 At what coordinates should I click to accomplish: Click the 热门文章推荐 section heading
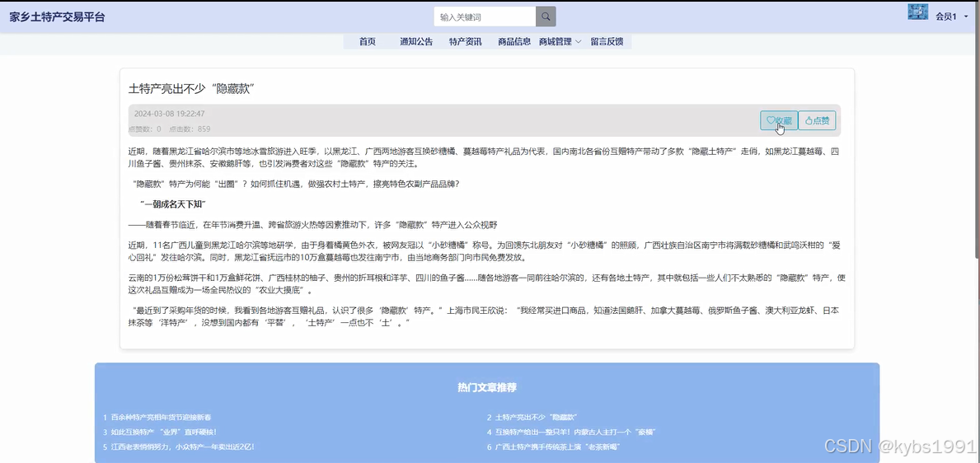coord(487,387)
